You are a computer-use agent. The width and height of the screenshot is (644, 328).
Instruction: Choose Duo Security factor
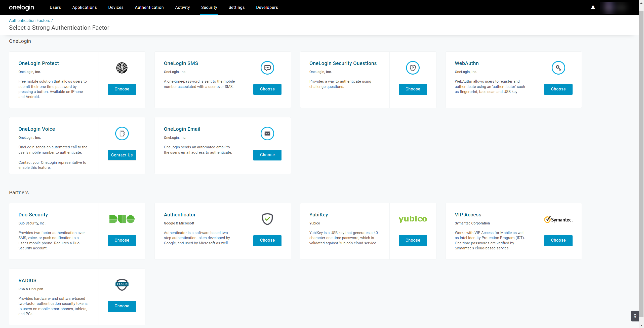(122, 240)
